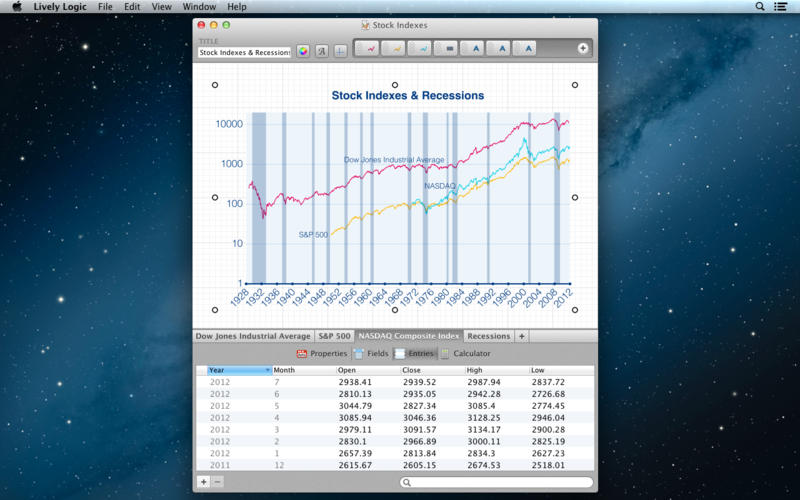This screenshot has height=500, width=800.
Task: Remove entry with the minus button
Action: coord(218,482)
